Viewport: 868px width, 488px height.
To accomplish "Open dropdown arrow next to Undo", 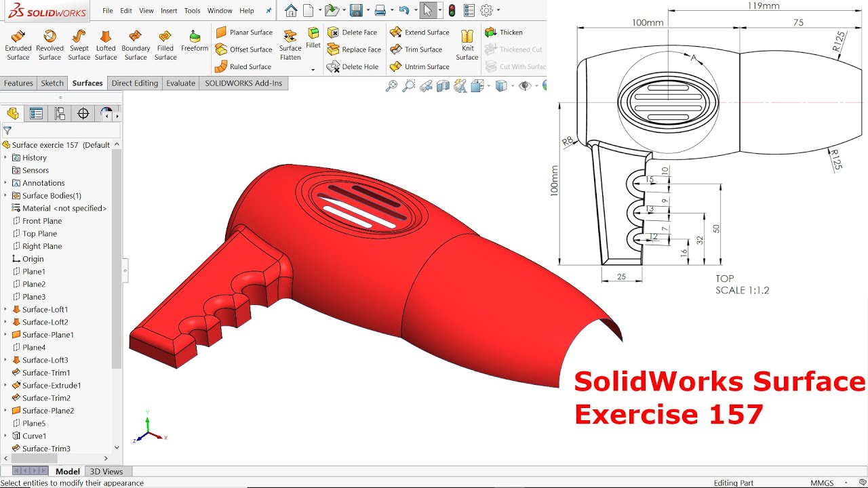I will (415, 10).
